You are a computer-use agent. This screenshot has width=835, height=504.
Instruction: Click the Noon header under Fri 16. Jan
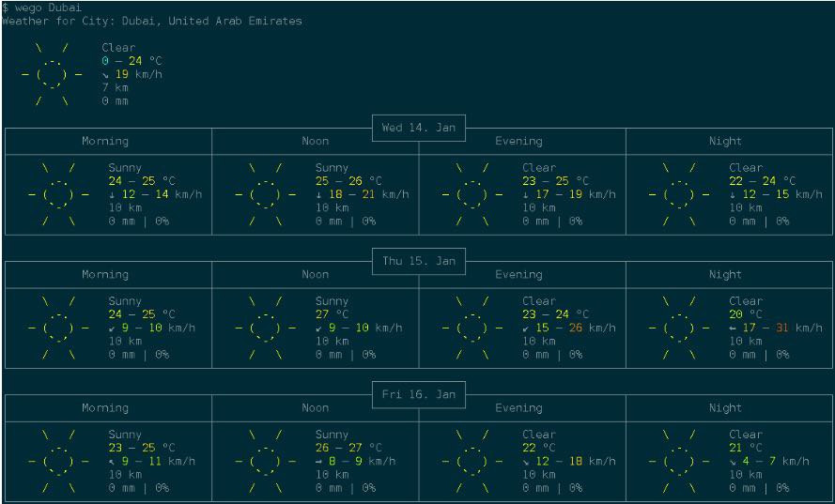click(316, 408)
